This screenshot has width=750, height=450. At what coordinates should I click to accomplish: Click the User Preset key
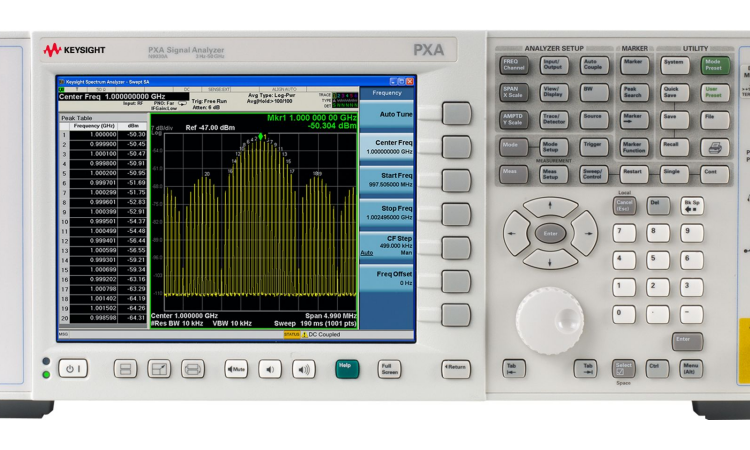(x=715, y=92)
